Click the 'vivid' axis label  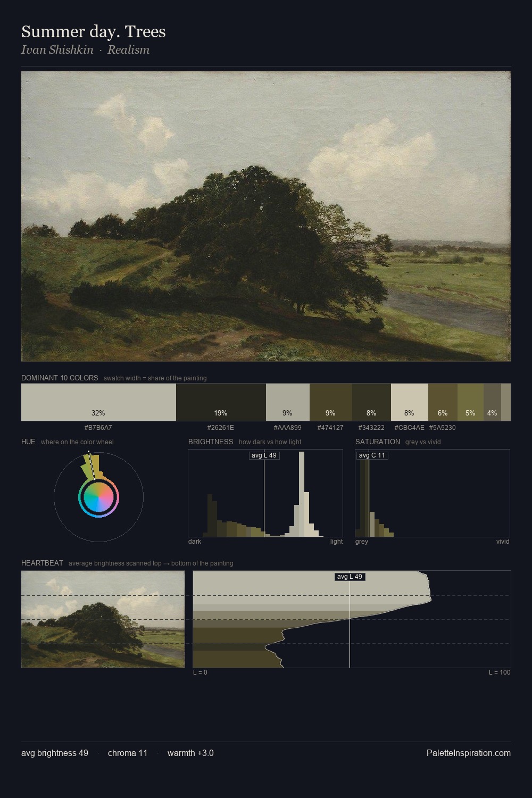tap(503, 542)
